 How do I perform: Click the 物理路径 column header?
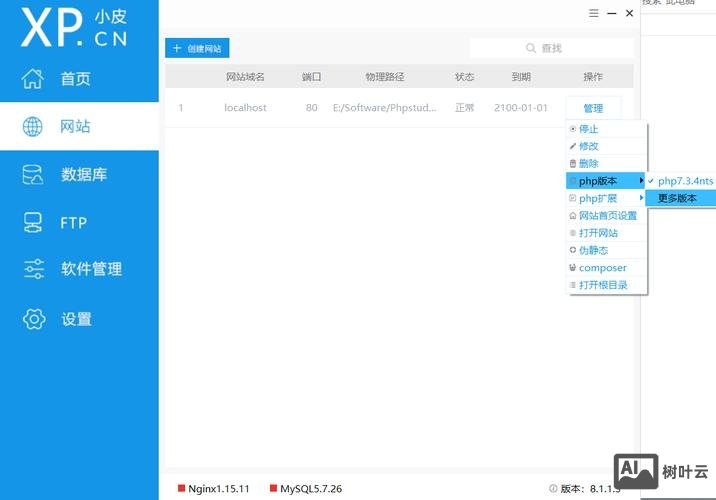pos(384,77)
